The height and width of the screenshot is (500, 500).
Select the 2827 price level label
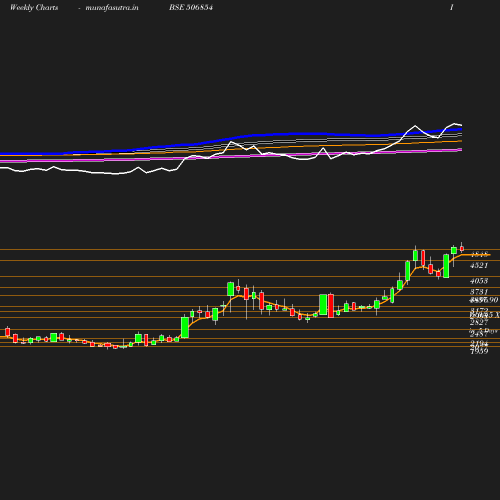(479, 322)
